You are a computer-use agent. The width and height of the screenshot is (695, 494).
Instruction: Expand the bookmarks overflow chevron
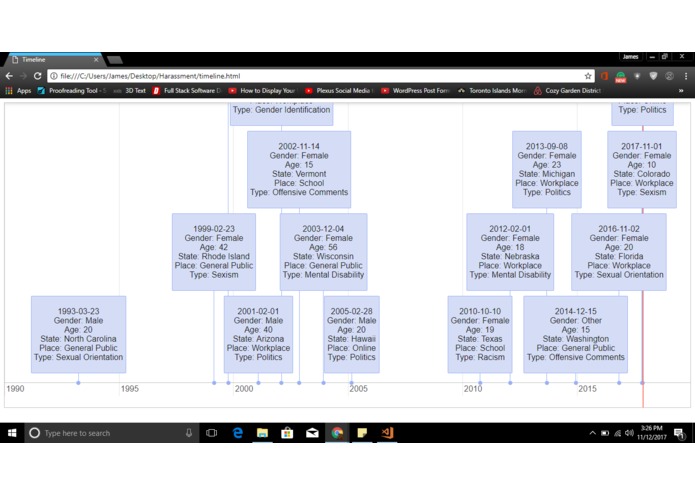681,90
